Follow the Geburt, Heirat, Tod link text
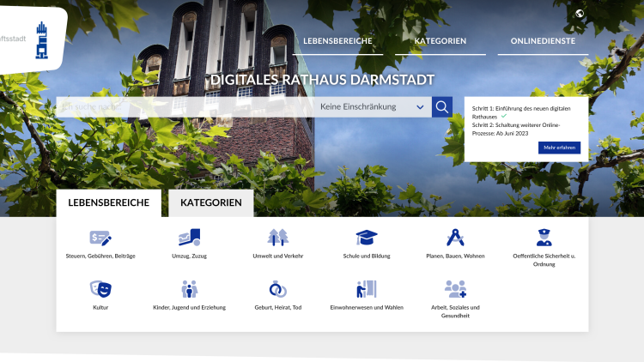The image size is (644, 362). click(x=278, y=307)
